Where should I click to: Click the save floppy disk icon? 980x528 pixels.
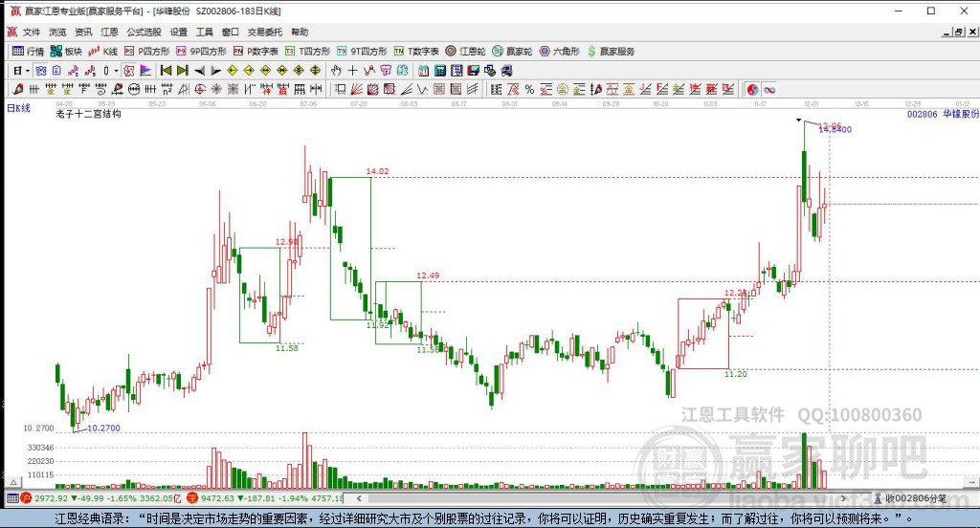(x=473, y=71)
